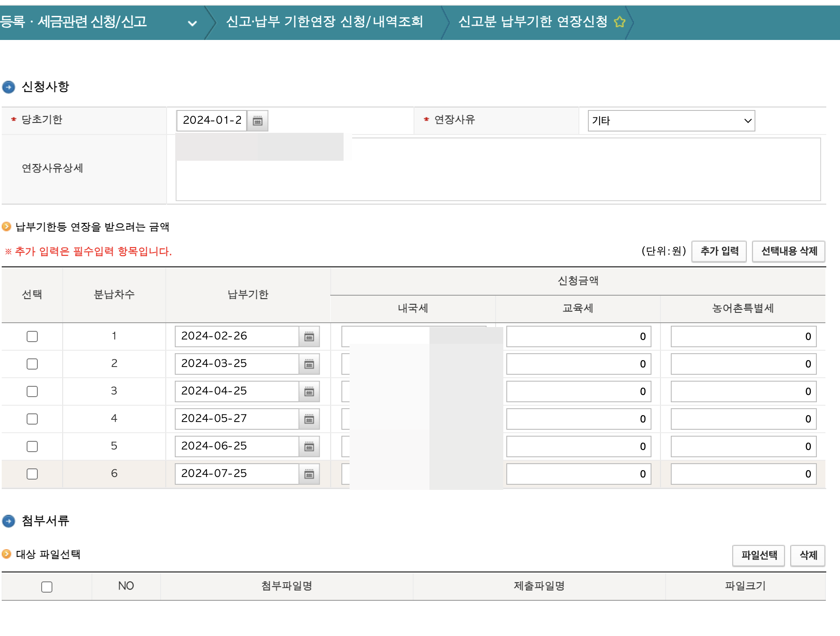Open the 연장사유 dropdown showing 기타
Screen dimensions: 840x636
tap(671, 121)
